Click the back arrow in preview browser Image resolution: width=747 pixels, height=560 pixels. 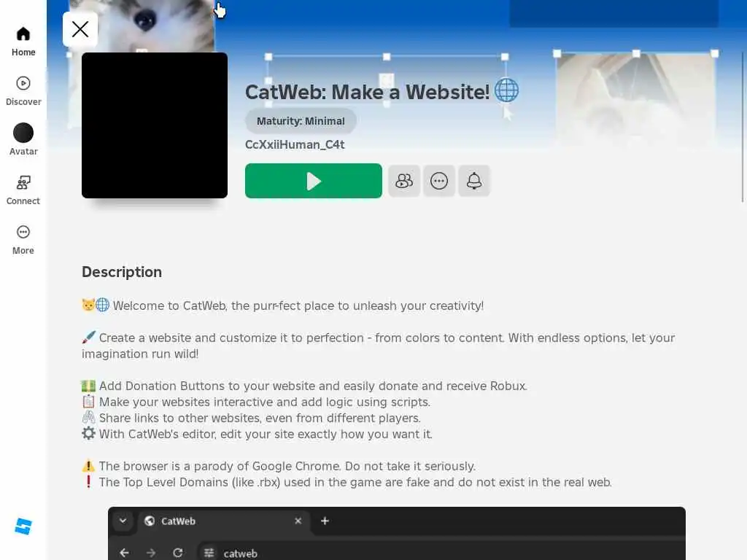124,553
